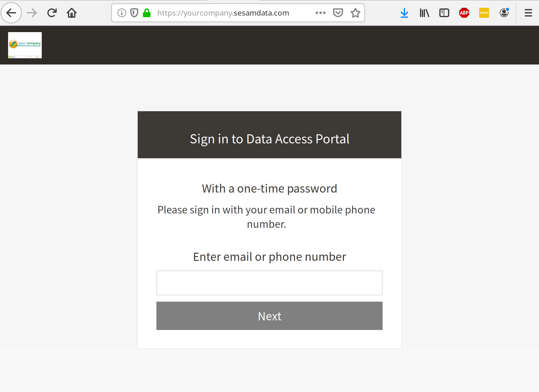
Task: Focus the email or phone number field
Action: point(269,283)
